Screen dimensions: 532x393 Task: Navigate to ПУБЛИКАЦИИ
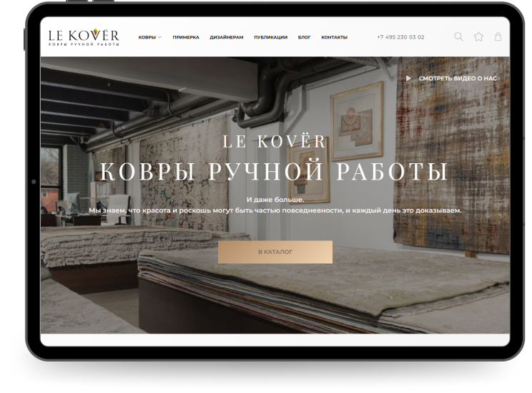(x=270, y=37)
